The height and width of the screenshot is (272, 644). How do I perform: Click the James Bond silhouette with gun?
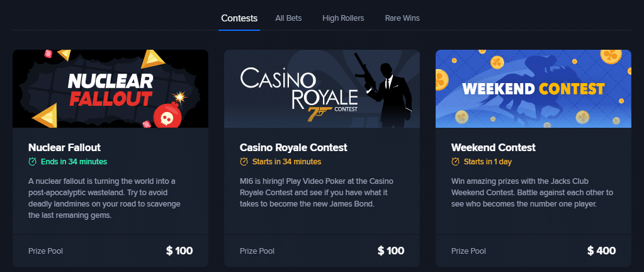point(384,90)
